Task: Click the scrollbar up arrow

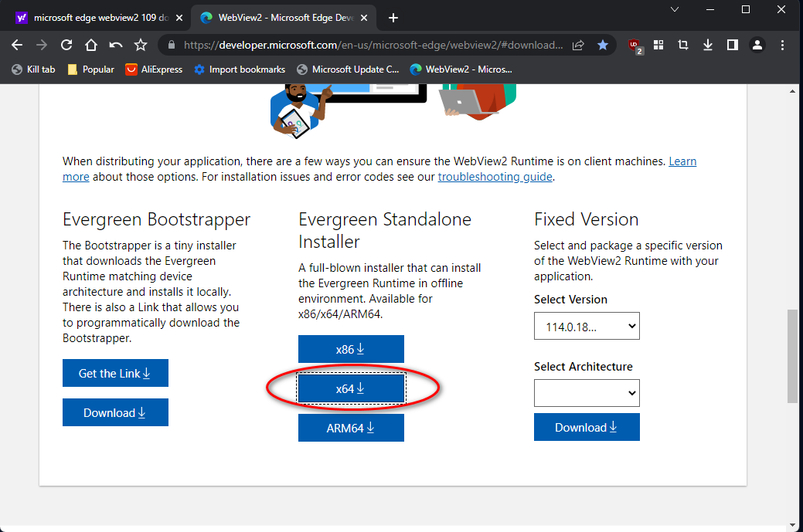Action: click(x=792, y=91)
